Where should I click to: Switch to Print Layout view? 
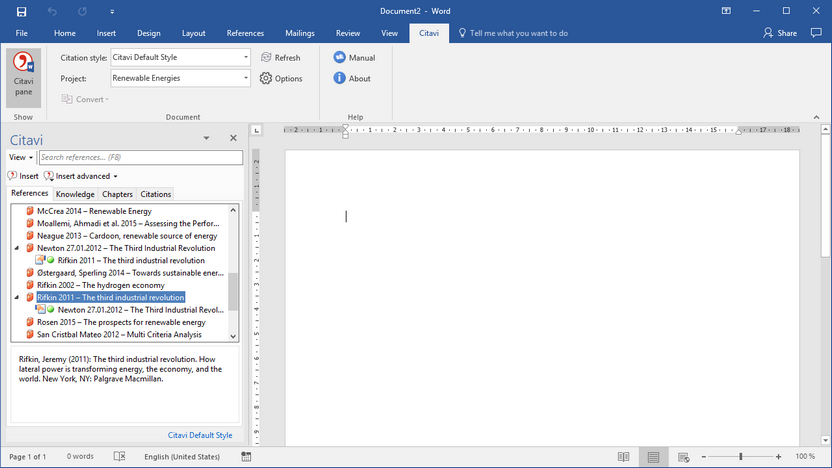pos(653,457)
